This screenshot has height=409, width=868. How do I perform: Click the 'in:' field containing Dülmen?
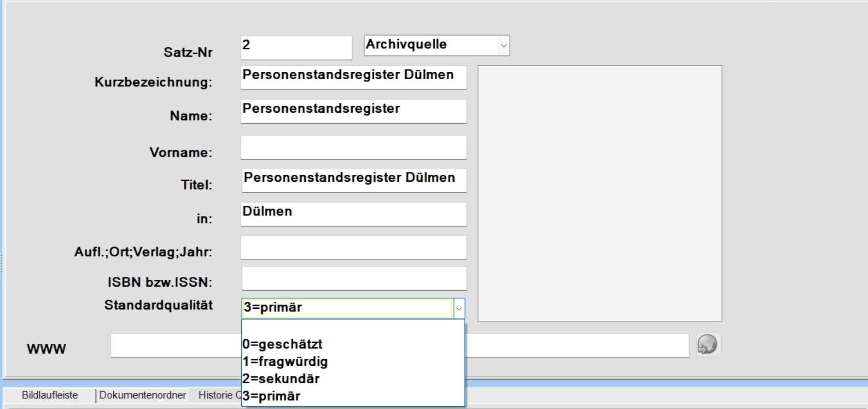(x=354, y=214)
